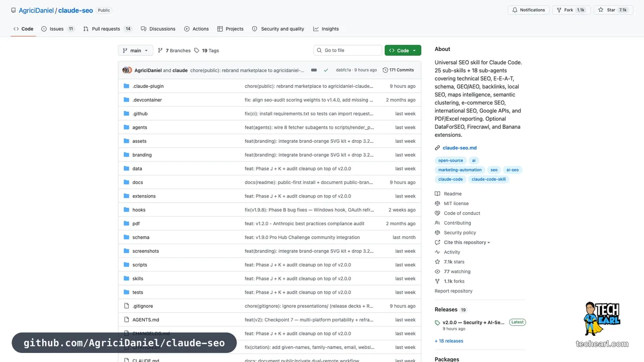Open + 18 releases link
The image size is (644, 362).
449,341
